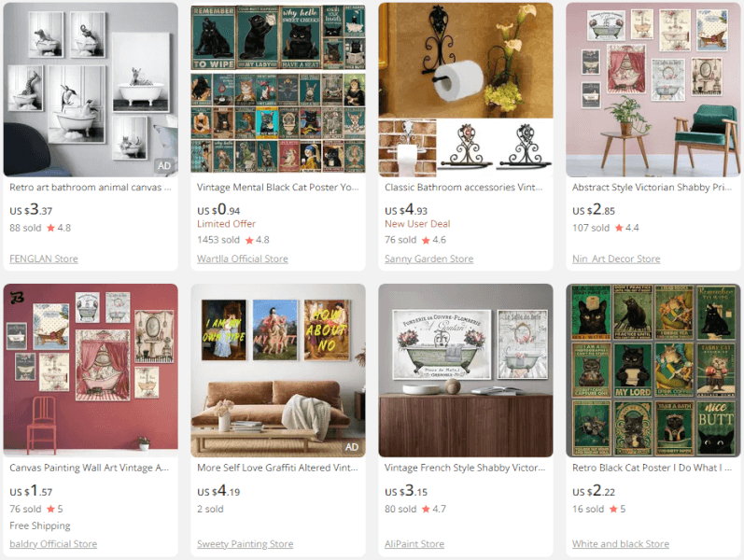Click the Canvas Painting Wall Art Vintage title

90,468
